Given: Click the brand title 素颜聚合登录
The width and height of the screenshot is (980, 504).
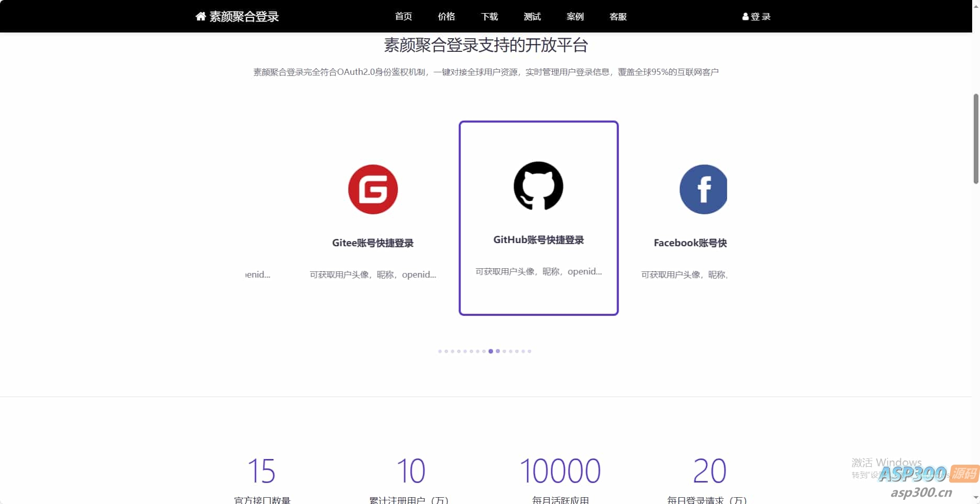Looking at the screenshot, I should tap(244, 16).
